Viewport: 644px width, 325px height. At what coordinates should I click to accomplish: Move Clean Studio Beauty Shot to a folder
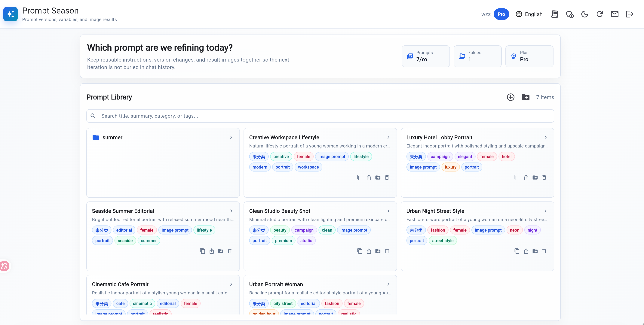pyautogui.click(x=378, y=251)
